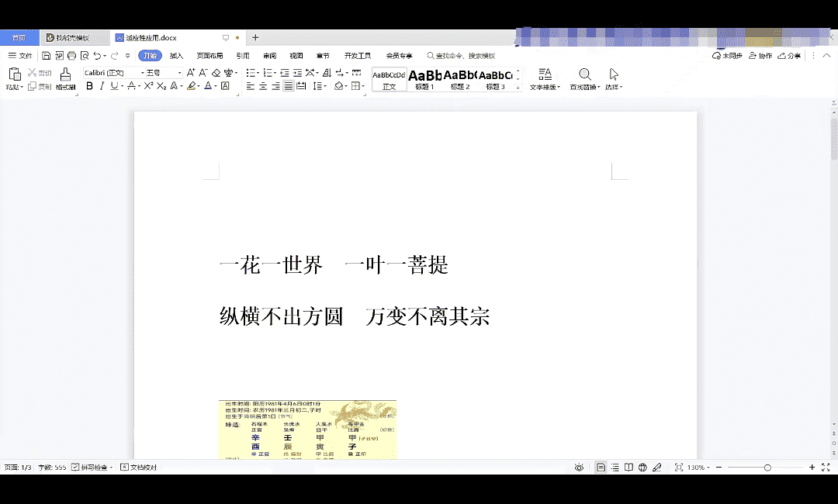Image resolution: width=838 pixels, height=504 pixels.
Task: Click the superscript X² icon
Action: pyautogui.click(x=148, y=86)
